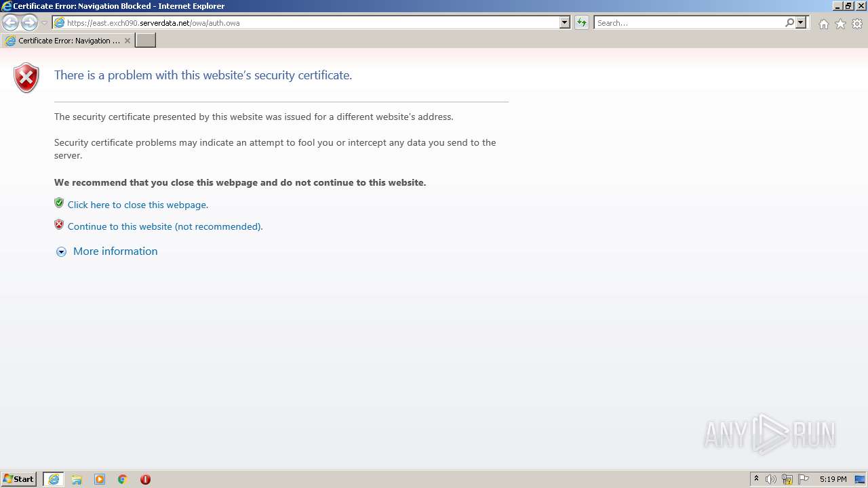The width and height of the screenshot is (868, 488).
Task: Restore down the Internet Explorer window
Action: (848, 6)
